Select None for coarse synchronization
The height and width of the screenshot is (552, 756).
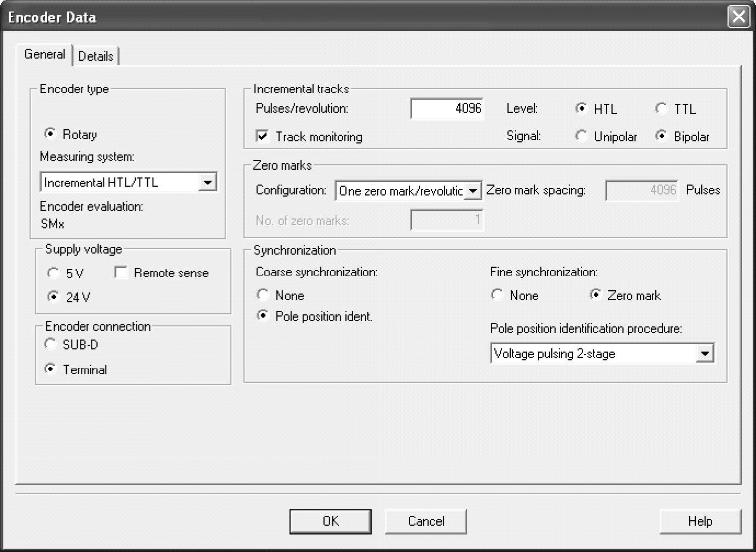pyautogui.click(x=263, y=295)
